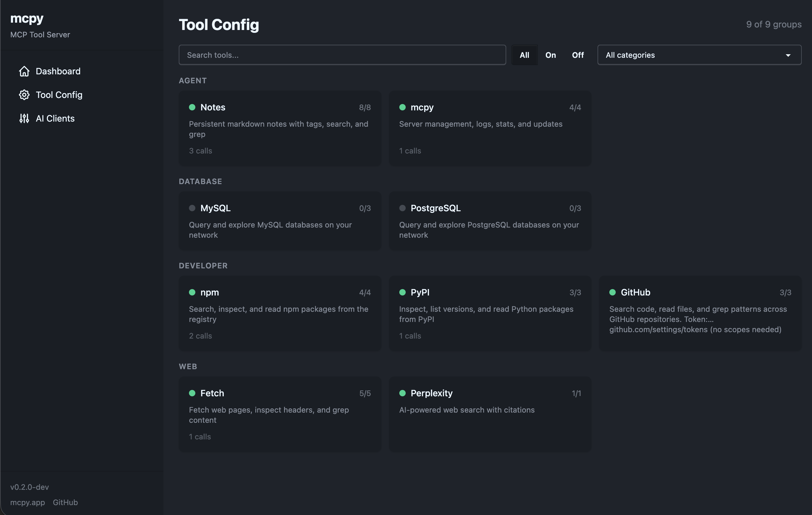The image size is (812, 515).
Task: Click the status indicator on the PyPI card
Action: point(402,293)
